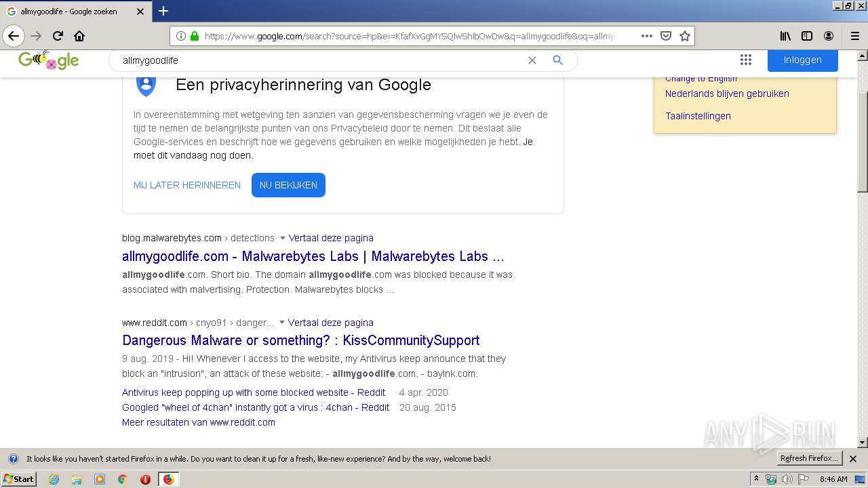Switch to Firefox taskbar button
Viewport: 868px width, 488px height.
[x=168, y=479]
